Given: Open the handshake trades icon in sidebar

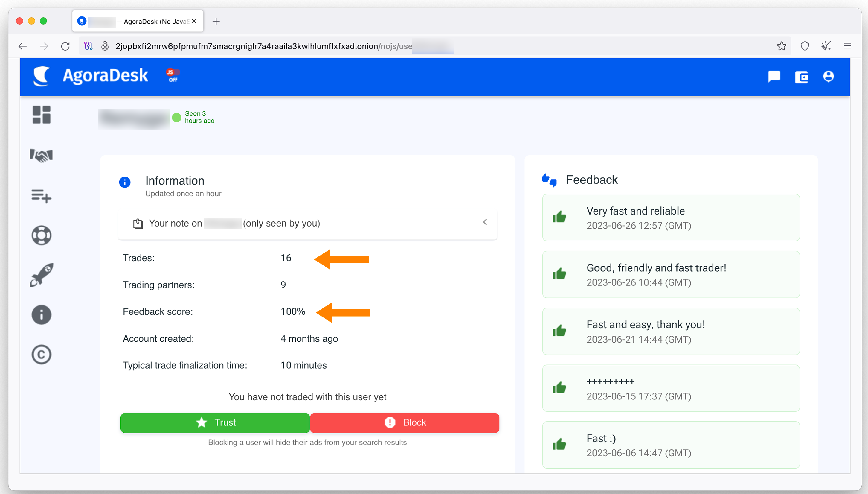Looking at the screenshot, I should click(41, 155).
